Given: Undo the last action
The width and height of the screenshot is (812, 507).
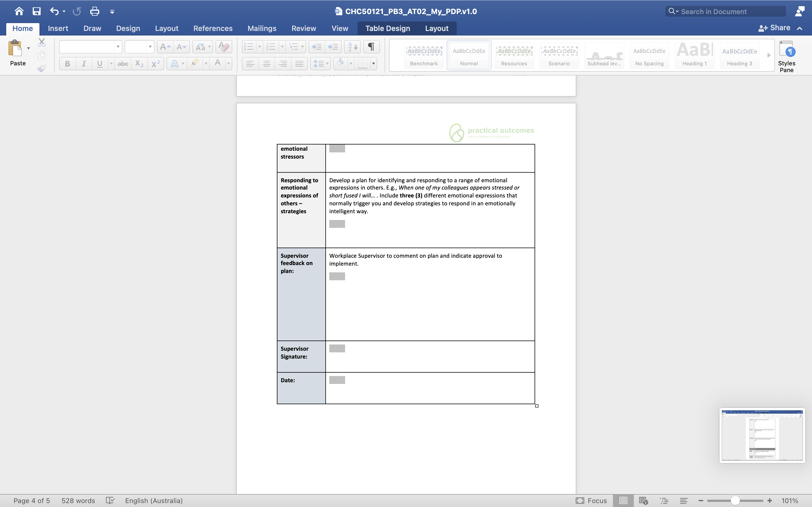Looking at the screenshot, I should (55, 11).
